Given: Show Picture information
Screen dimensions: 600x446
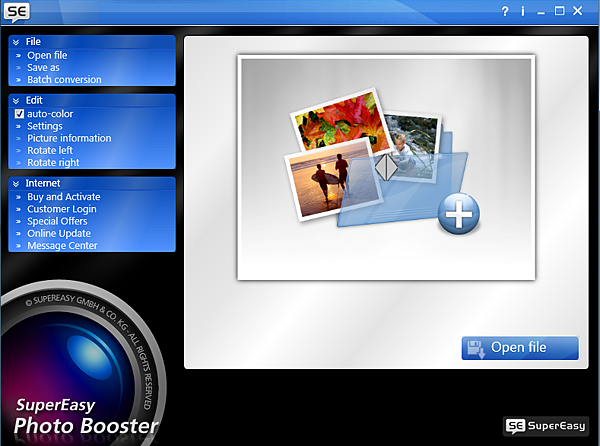Looking at the screenshot, I should pyautogui.click(x=69, y=138).
